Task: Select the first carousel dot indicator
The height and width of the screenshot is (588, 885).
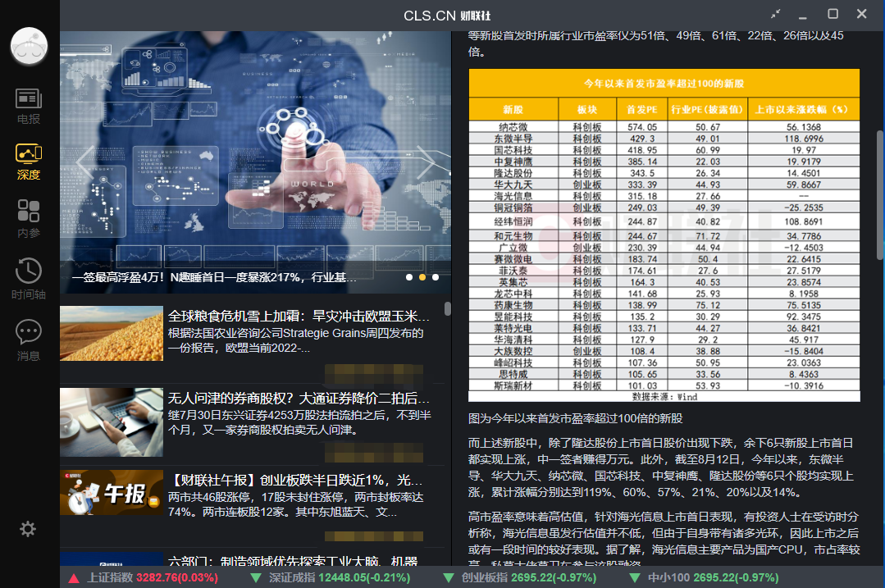Action: coord(408,277)
